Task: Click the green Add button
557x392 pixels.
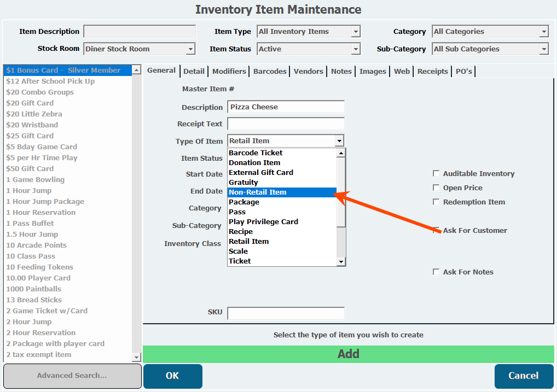Action: pyautogui.click(x=348, y=354)
